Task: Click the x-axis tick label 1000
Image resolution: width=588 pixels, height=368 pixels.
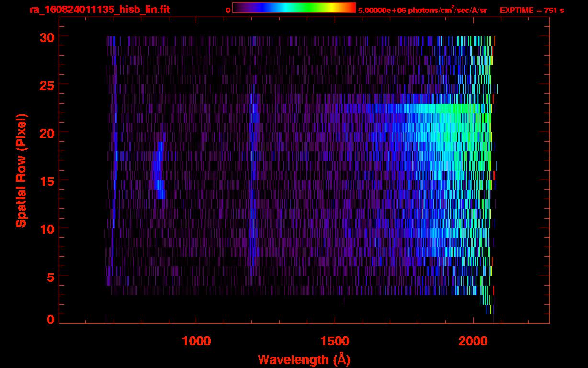Action: click(x=196, y=341)
